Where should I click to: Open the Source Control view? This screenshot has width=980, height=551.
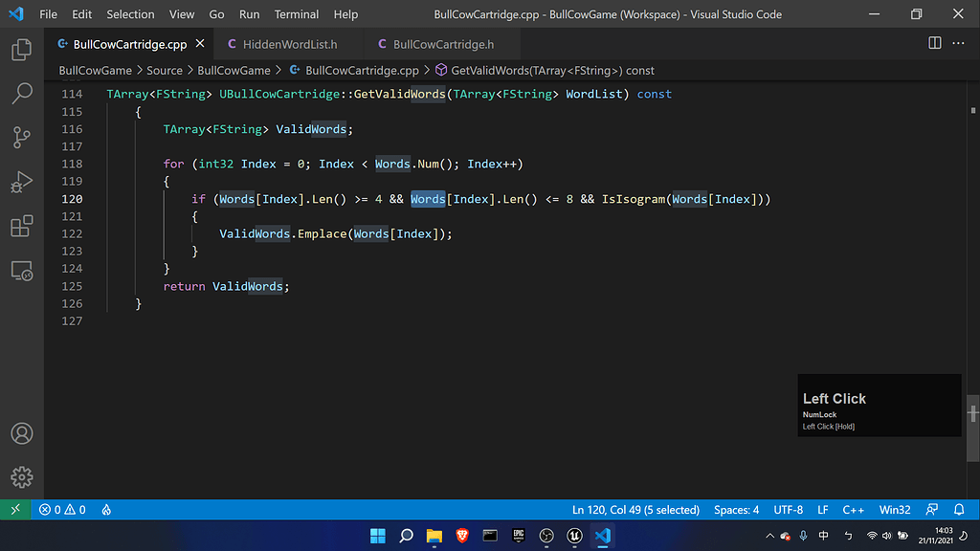point(21,137)
